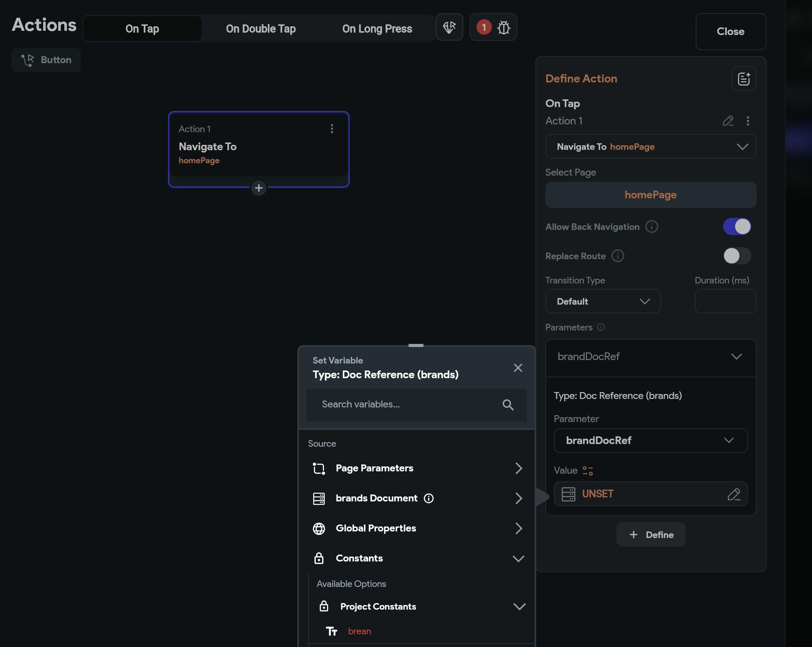
Task: Click the Duration (ms) input field
Action: (725, 301)
